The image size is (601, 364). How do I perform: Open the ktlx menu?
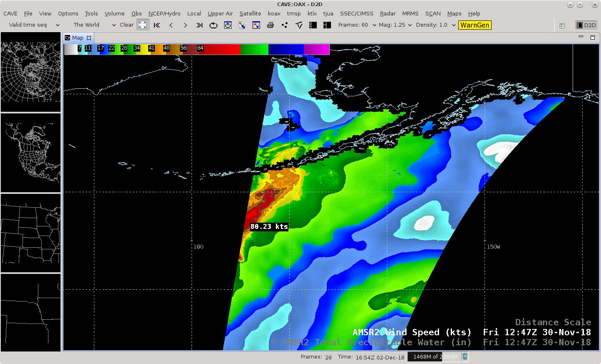pos(312,13)
